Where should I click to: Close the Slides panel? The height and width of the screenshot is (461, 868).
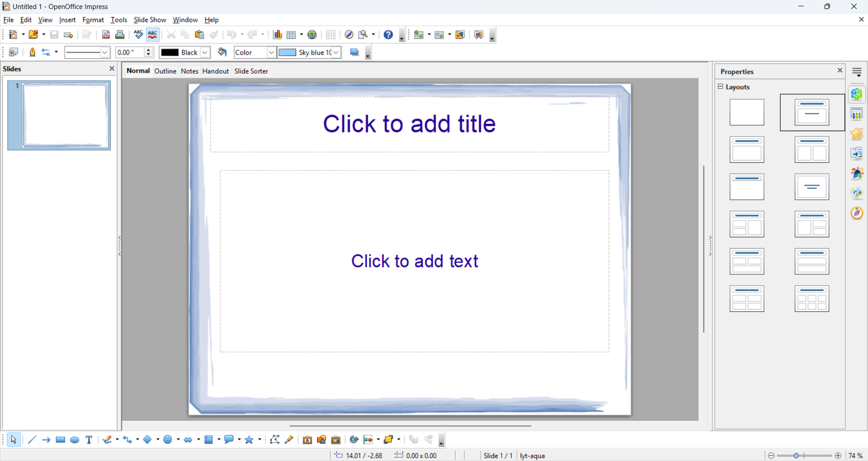pos(112,69)
